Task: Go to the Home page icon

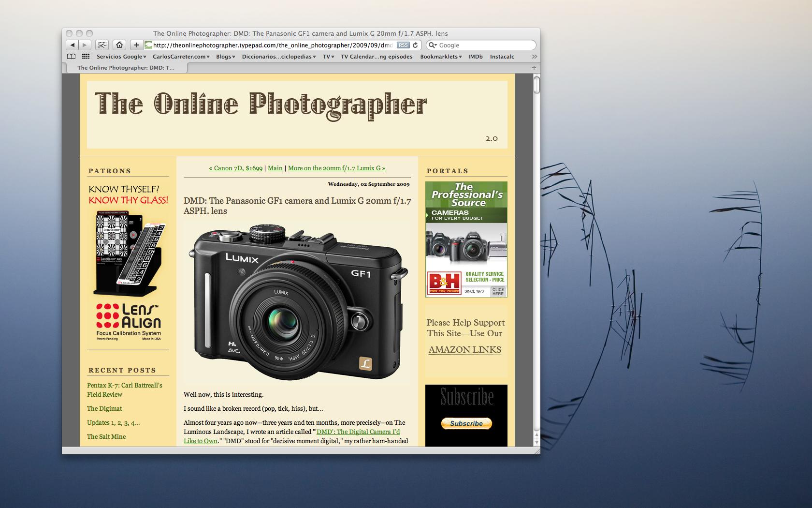Action: 119,45
